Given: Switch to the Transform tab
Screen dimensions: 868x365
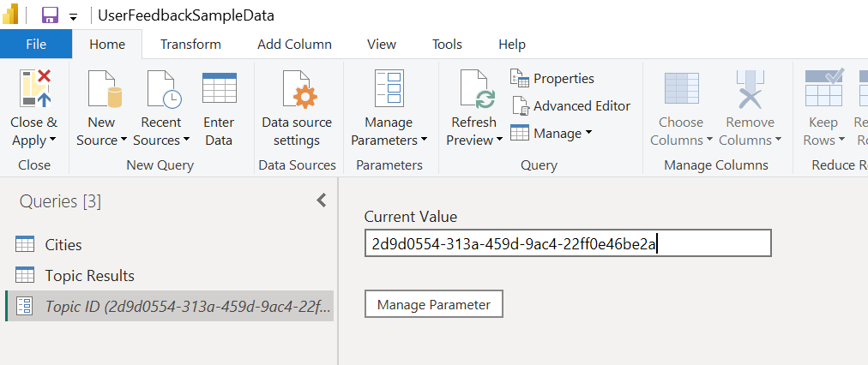Looking at the screenshot, I should [190, 45].
